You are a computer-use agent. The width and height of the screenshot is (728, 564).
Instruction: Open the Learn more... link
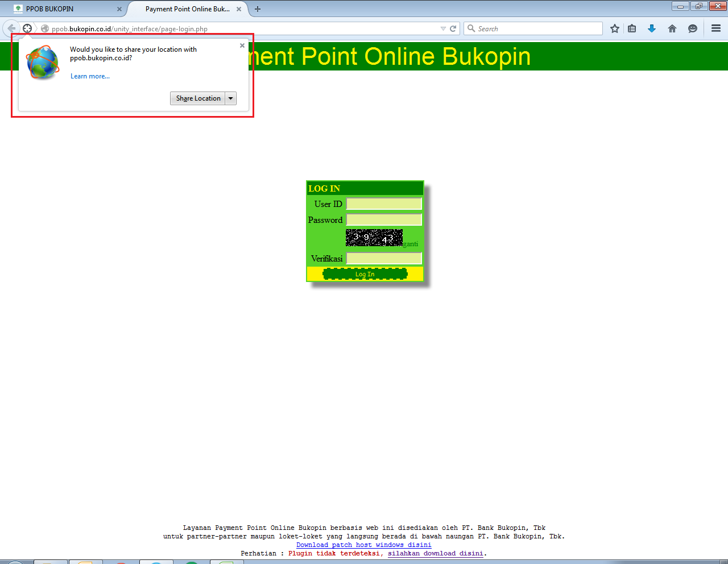[x=90, y=76]
